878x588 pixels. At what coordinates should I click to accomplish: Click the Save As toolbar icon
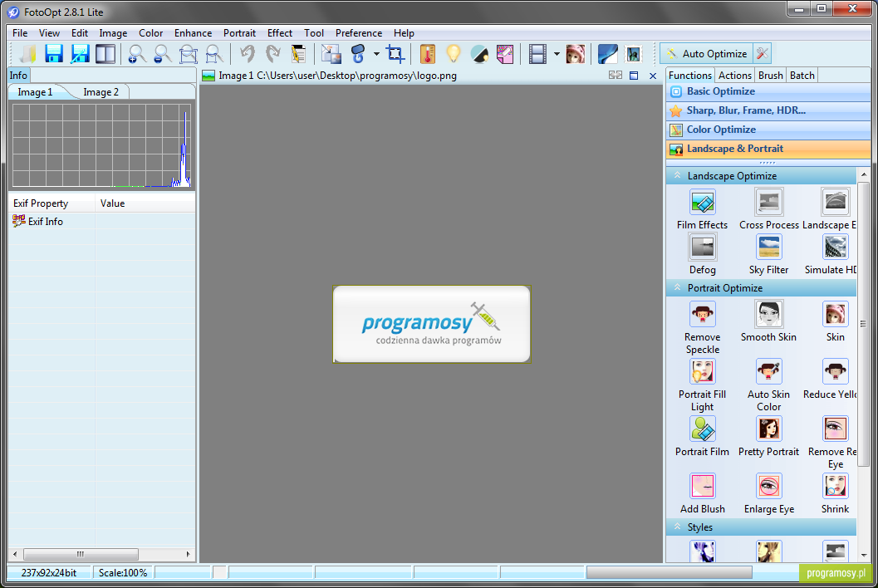80,54
